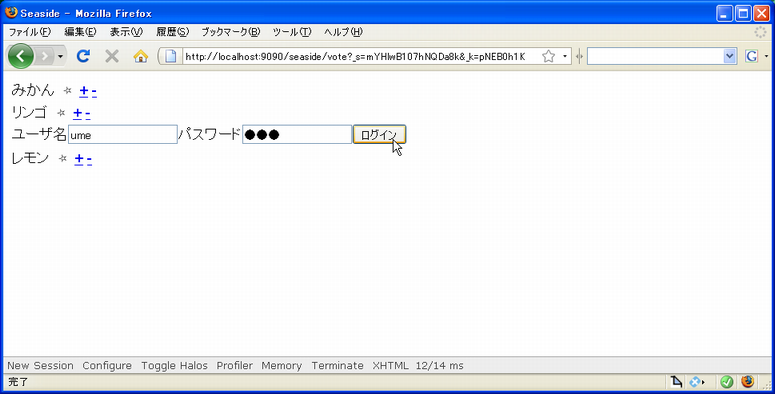Click the Stop loading X icon
Image resolution: width=775 pixels, height=394 pixels.
(x=112, y=56)
